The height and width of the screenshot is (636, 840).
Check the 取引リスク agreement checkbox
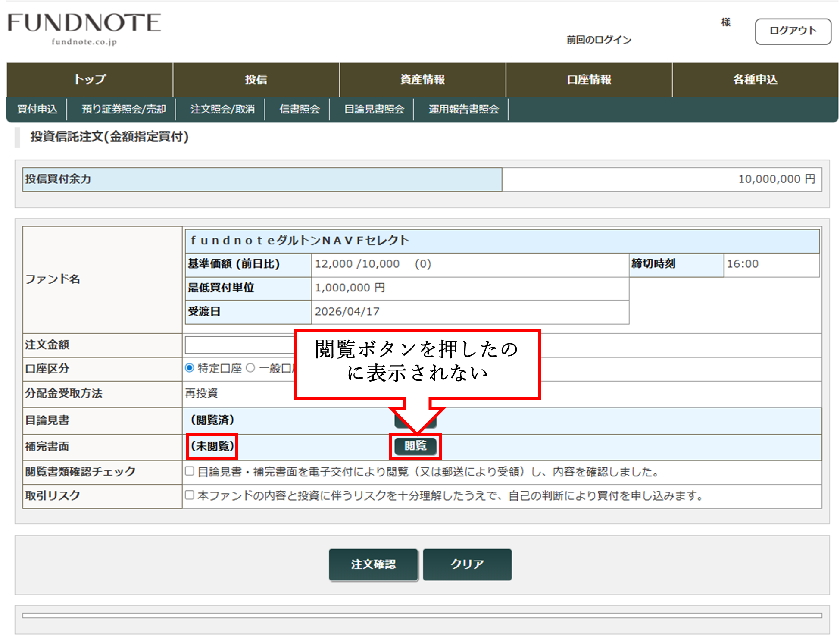coord(189,495)
